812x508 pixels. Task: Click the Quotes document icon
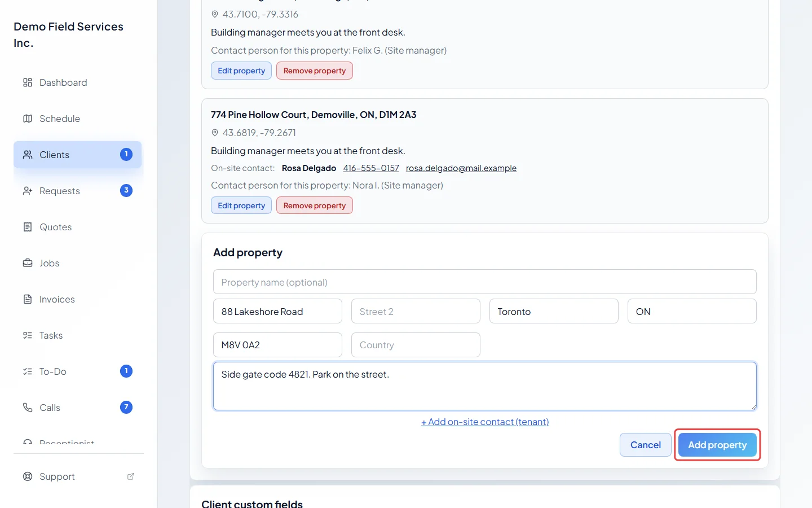click(28, 227)
